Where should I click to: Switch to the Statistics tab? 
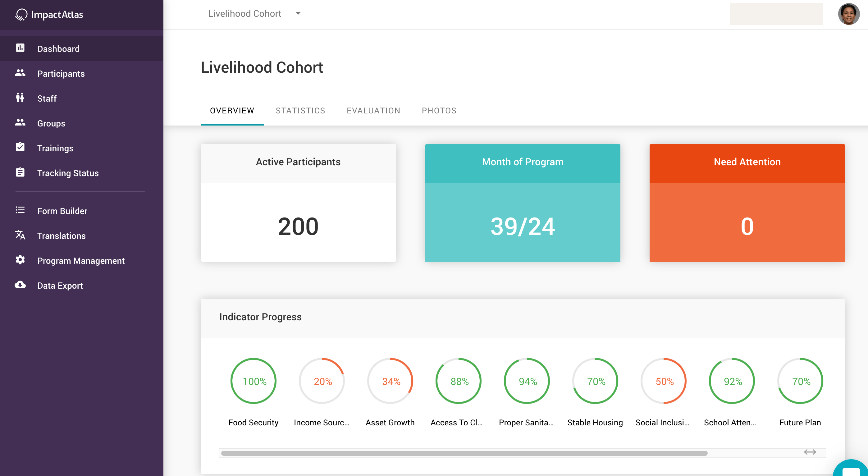300,111
